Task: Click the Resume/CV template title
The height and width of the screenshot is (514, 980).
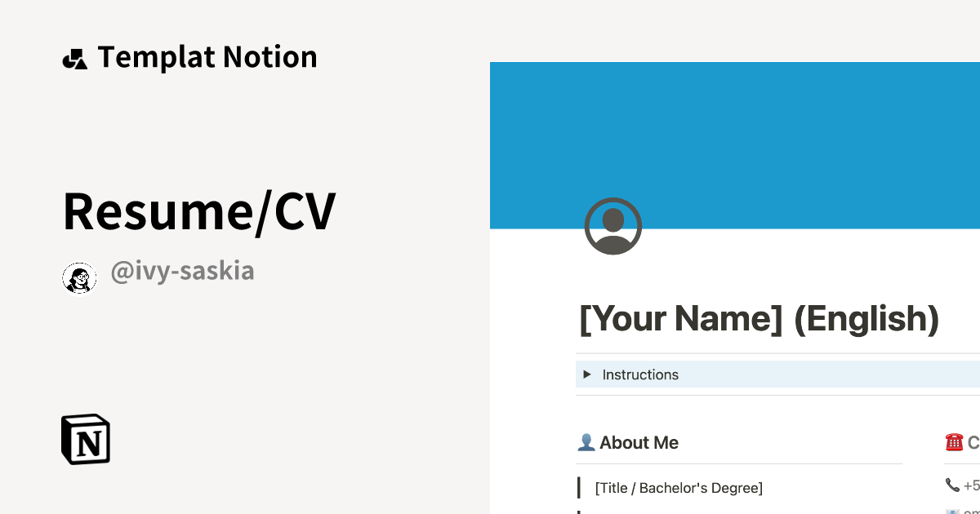Action: (198, 211)
